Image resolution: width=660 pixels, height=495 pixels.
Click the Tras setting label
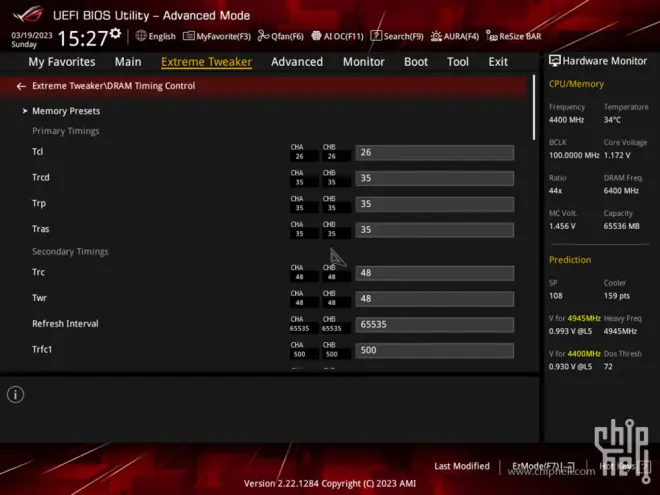(40, 229)
